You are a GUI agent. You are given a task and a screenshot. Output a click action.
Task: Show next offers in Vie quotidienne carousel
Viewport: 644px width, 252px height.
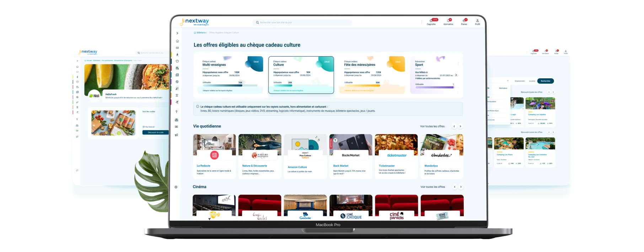[x=460, y=126]
